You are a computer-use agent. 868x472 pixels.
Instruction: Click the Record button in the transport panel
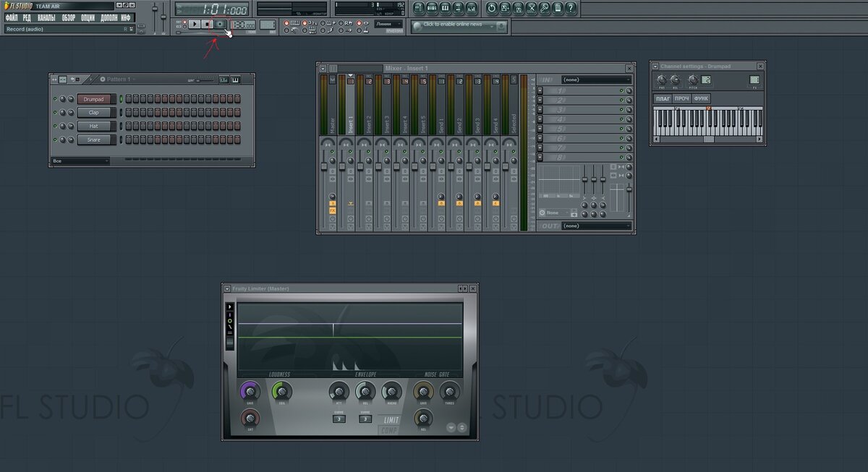tap(220, 24)
